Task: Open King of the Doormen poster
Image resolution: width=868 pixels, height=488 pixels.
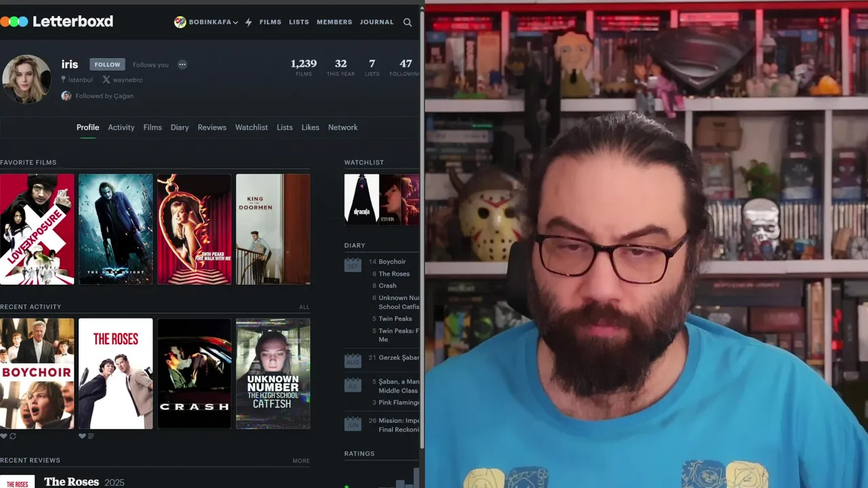Action: point(273,229)
